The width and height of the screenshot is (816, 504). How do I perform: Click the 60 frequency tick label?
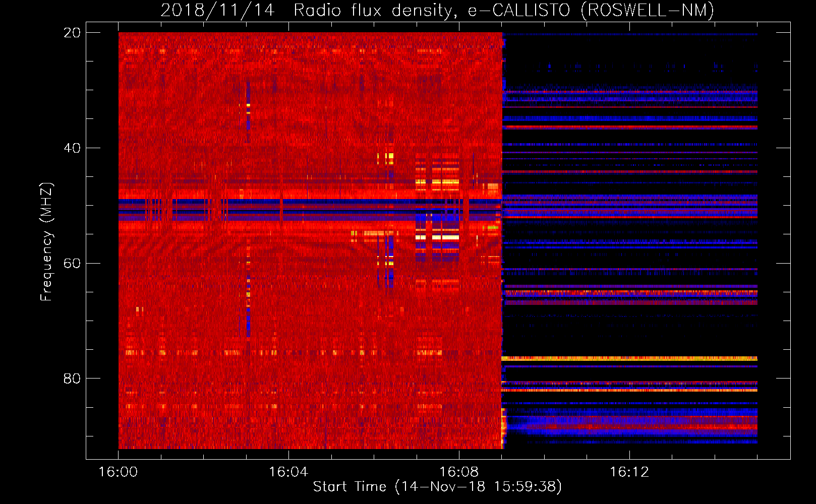72,264
